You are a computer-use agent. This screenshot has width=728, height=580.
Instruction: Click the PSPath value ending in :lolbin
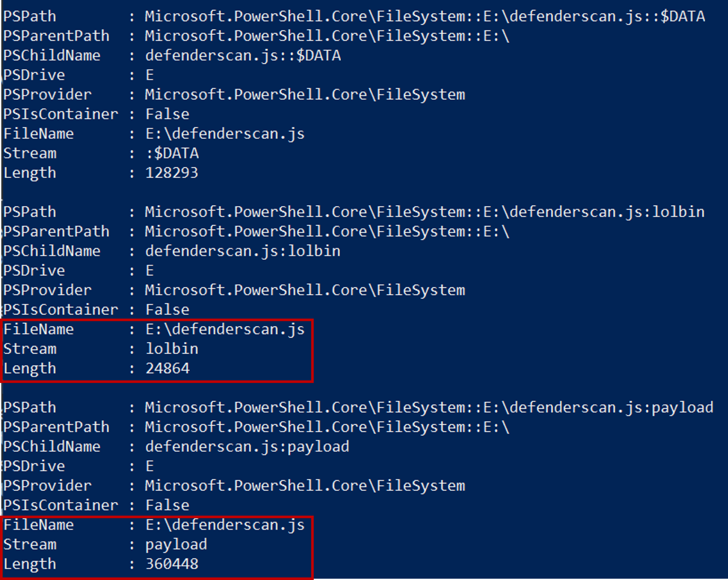(x=425, y=212)
